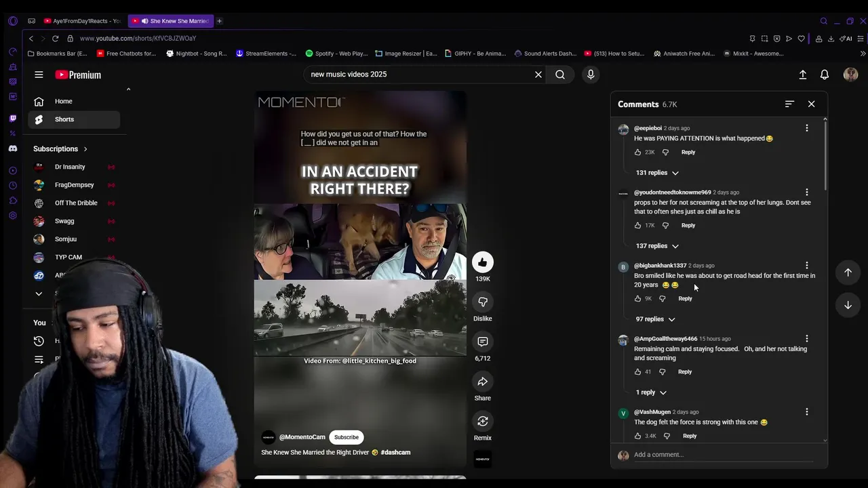Click the YouTube Premium logo

coord(78,75)
